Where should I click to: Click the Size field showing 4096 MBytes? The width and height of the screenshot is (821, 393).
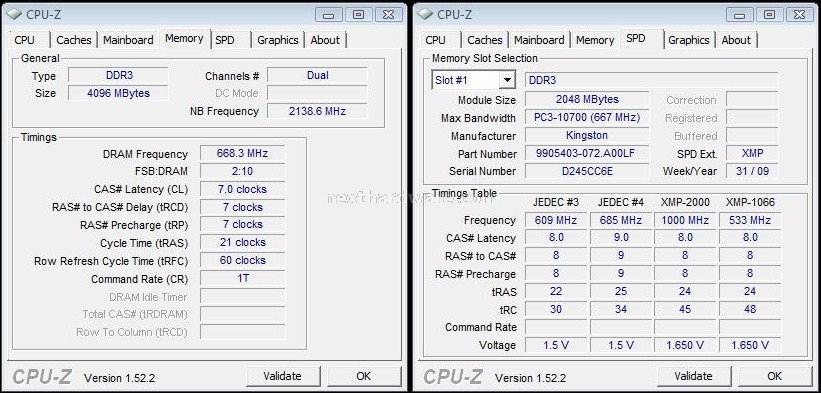tap(118, 93)
